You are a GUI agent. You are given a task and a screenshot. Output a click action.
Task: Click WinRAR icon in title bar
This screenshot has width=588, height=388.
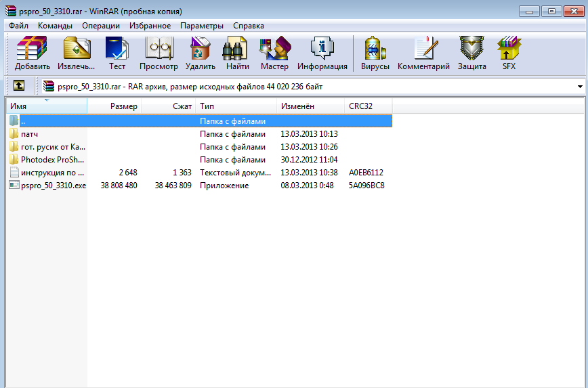point(11,12)
